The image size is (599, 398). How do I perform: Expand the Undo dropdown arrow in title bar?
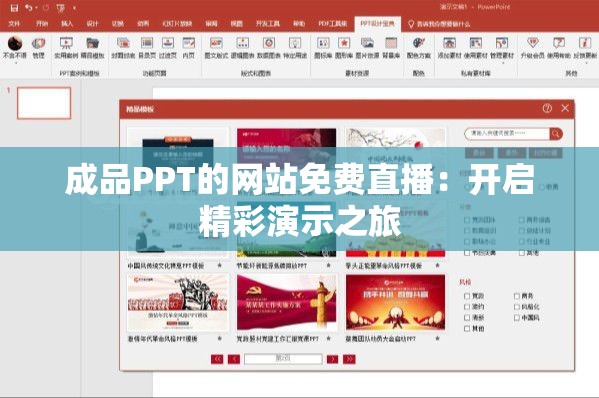point(36,8)
